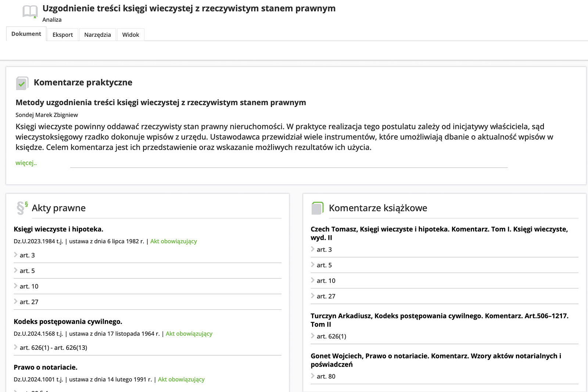Image resolution: width=588 pixels, height=392 pixels.
Task: Click 'Akt obowiązujący' for Kodeks postępowania cywilnego
Action: tap(189, 334)
